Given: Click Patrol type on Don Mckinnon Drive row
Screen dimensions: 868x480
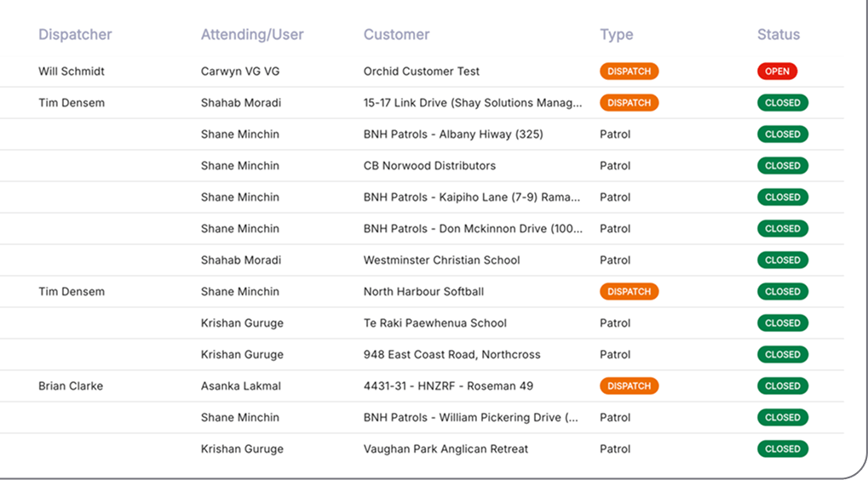Looking at the screenshot, I should [615, 229].
